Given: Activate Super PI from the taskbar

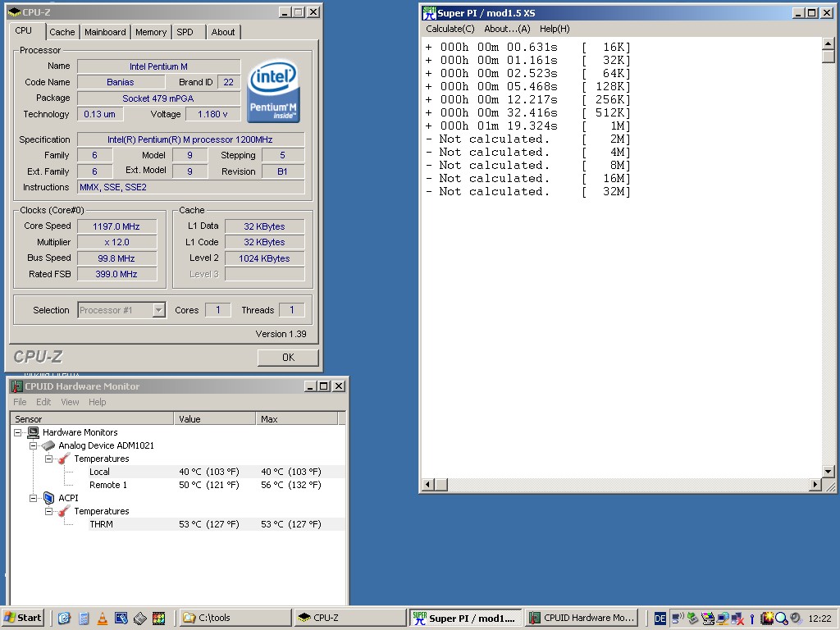Looking at the screenshot, I should pyautogui.click(x=466, y=618).
